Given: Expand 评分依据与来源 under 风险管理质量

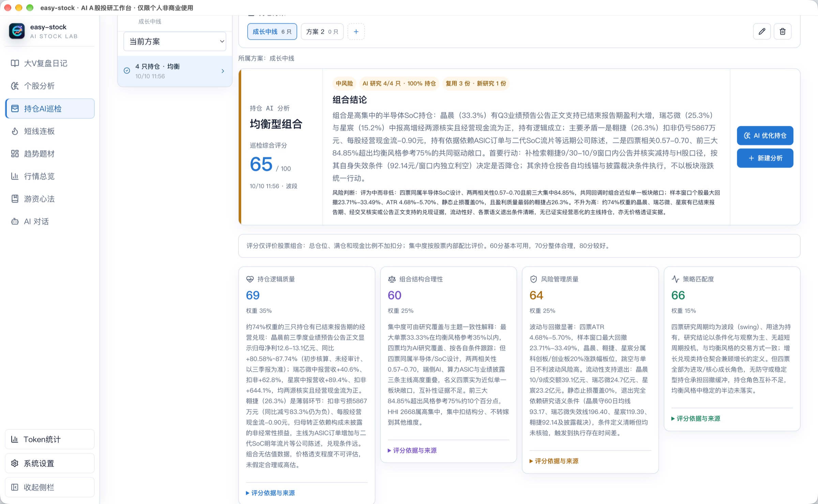Looking at the screenshot, I should click(x=554, y=461).
